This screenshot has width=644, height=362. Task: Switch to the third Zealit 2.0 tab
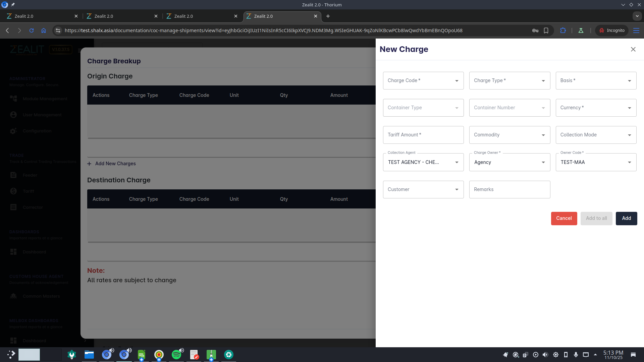coord(200,16)
